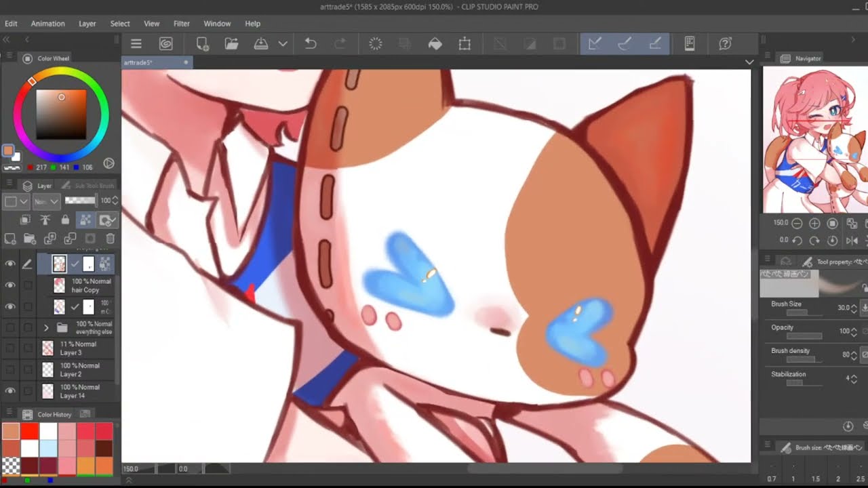The image size is (868, 488).
Task: Open a file with the folder icon
Action: point(231,44)
